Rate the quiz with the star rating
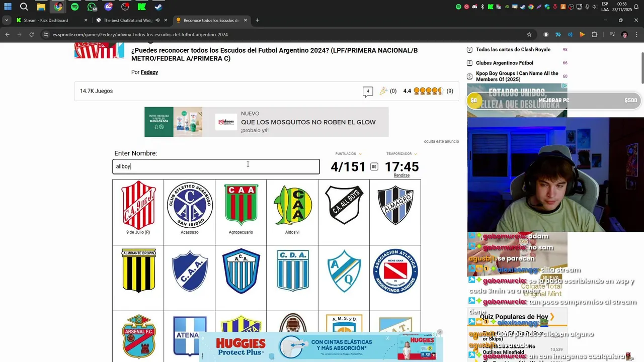 (428, 91)
